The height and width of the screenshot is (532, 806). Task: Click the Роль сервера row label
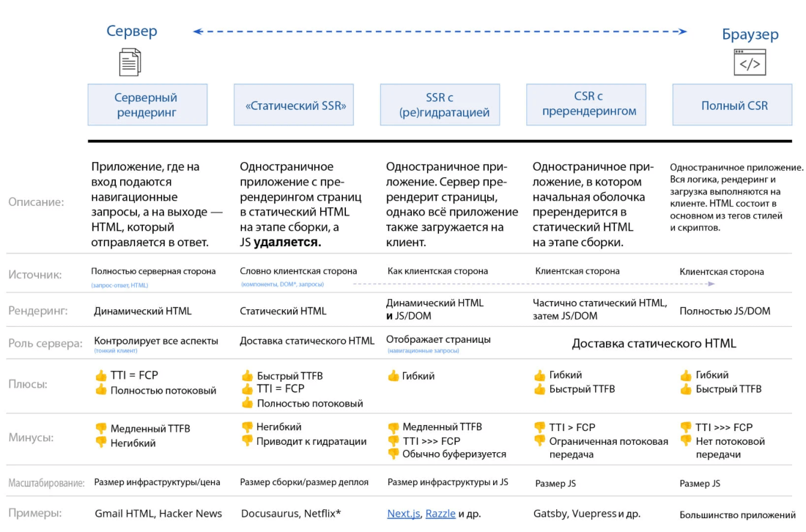[x=45, y=343]
